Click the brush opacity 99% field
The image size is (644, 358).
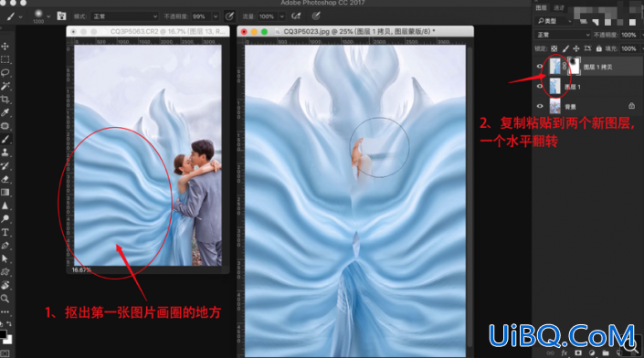pyautogui.click(x=202, y=16)
